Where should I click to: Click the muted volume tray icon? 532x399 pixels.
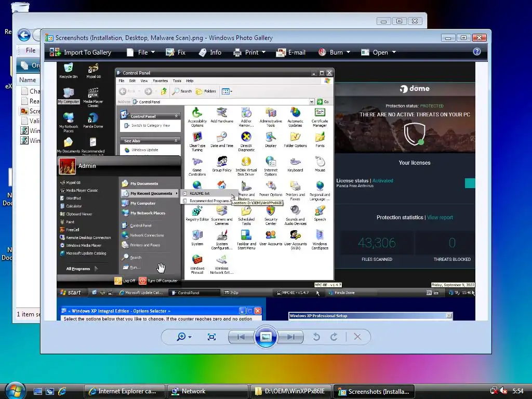point(503,391)
